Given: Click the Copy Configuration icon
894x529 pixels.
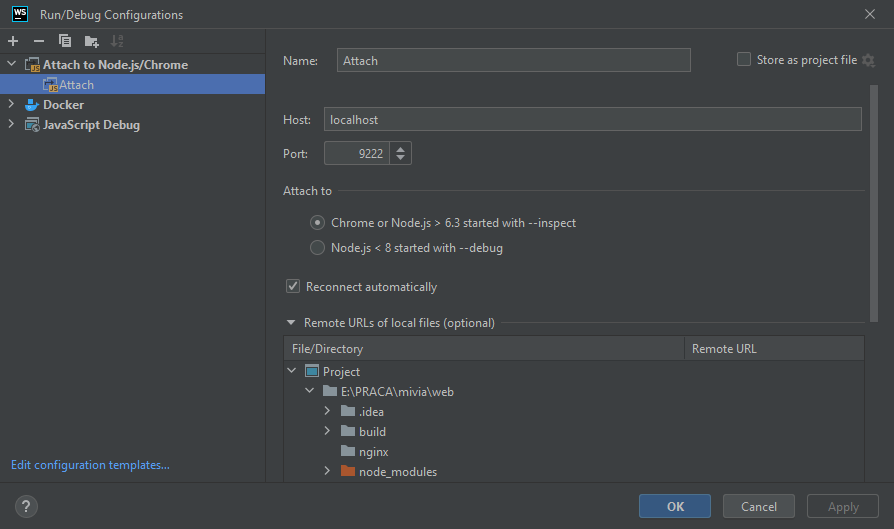Looking at the screenshot, I should point(65,41).
